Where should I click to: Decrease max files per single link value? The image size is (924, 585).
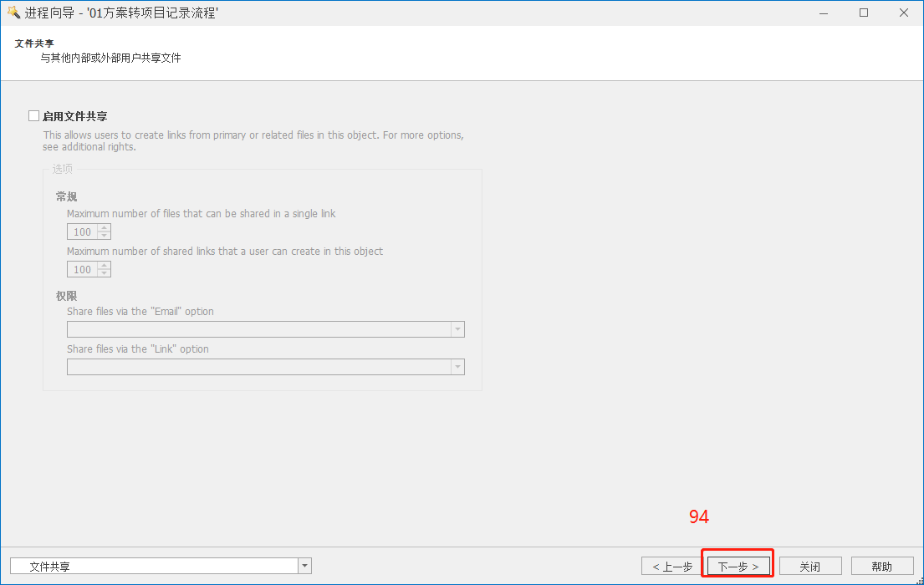pyautogui.click(x=104, y=236)
